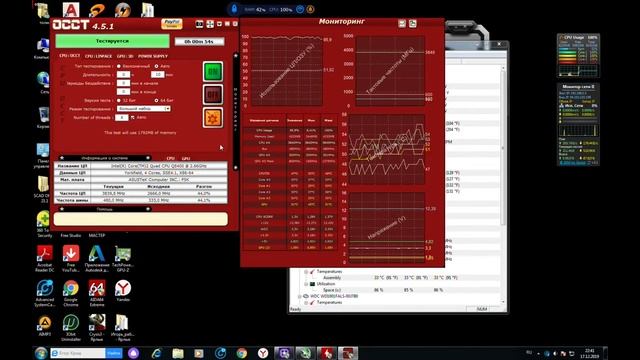Collapse the WDC hard drive tree node
The width and height of the screenshot is (640, 360).
300,297
